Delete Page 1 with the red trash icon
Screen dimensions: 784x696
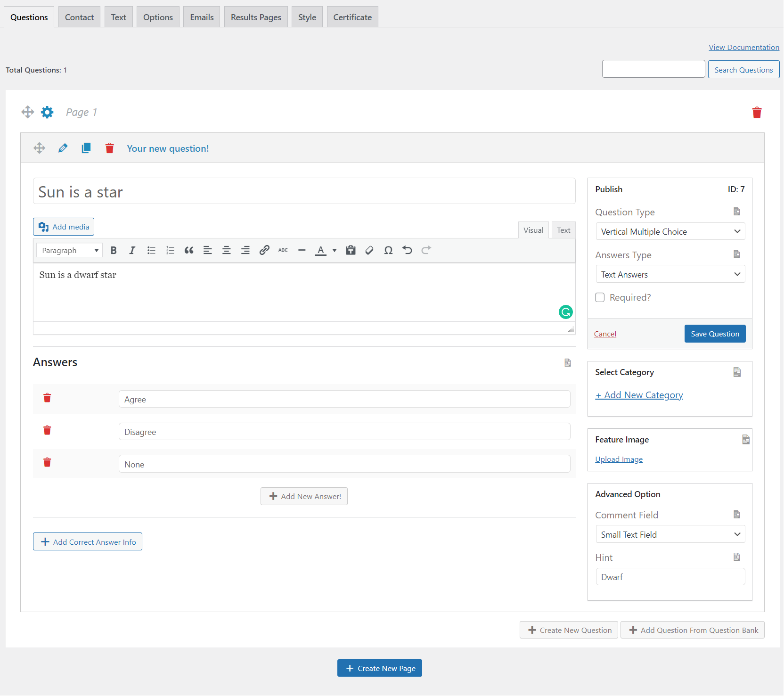pos(757,113)
